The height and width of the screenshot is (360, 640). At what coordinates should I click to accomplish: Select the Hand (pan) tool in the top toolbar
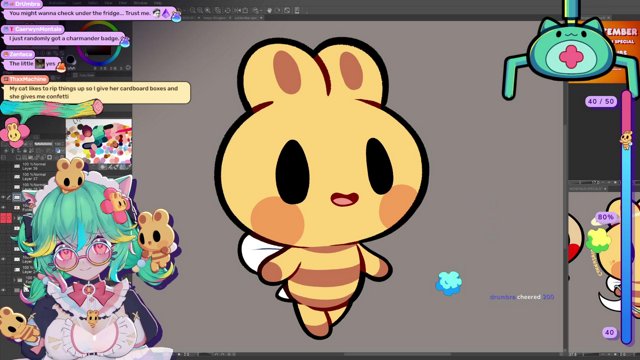269,10
